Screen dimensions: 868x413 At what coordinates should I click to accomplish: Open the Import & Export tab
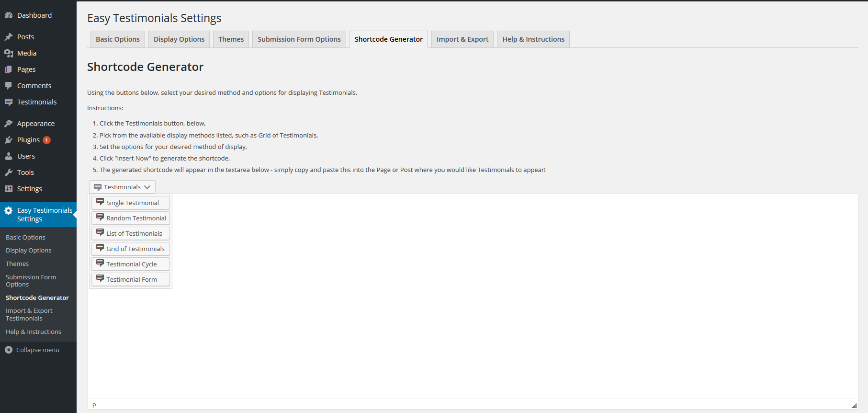(462, 39)
